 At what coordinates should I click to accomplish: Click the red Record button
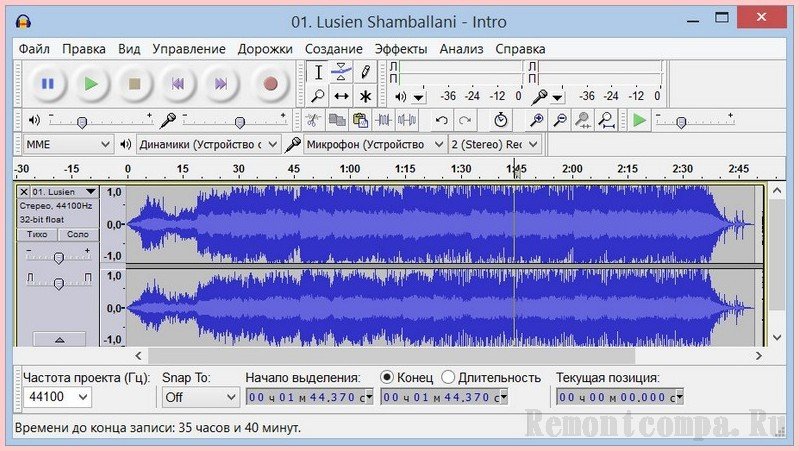coord(270,84)
